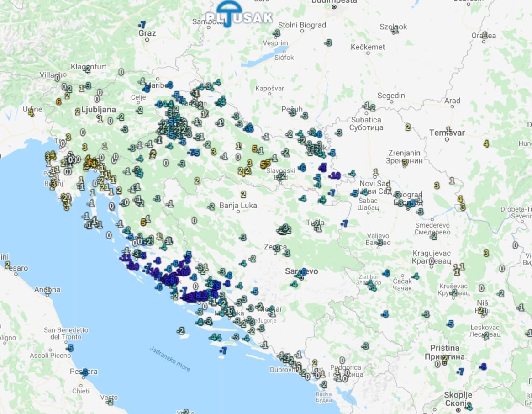Click the Jadransko more sea label

169,359
